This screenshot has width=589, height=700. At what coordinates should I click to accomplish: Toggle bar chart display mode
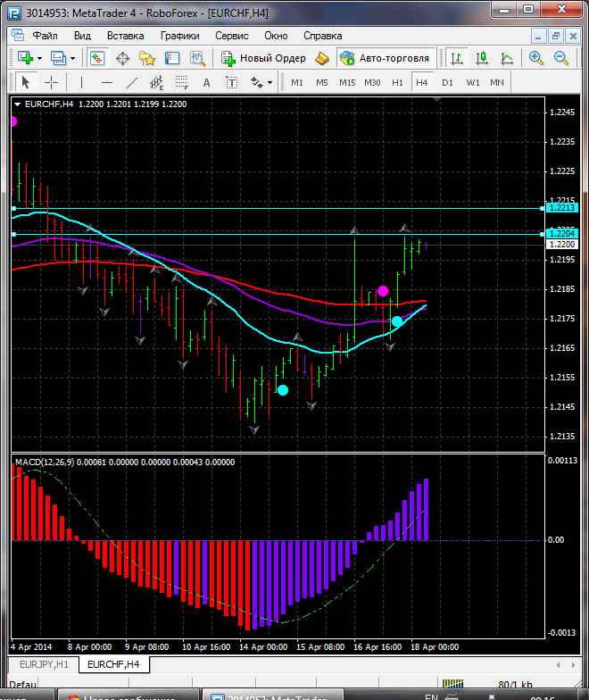click(457, 58)
